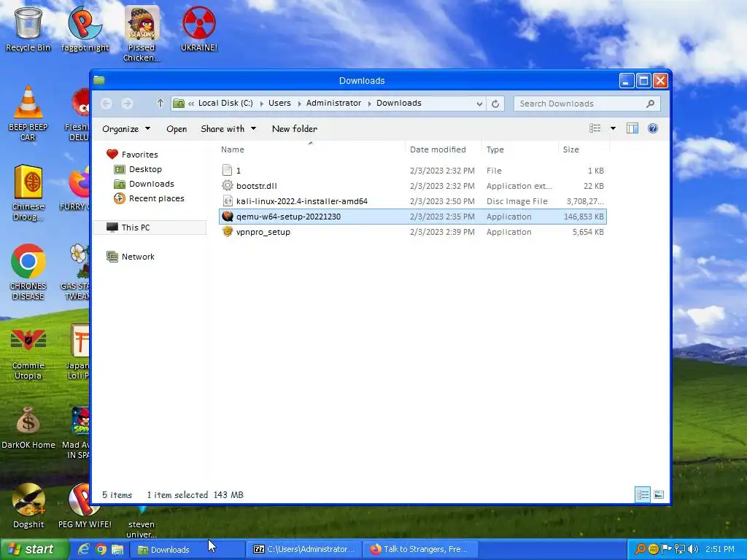Screen dimensions: 747x560
Task: Click the 2:51 PM taskbar clock
Action: pyautogui.click(x=720, y=549)
